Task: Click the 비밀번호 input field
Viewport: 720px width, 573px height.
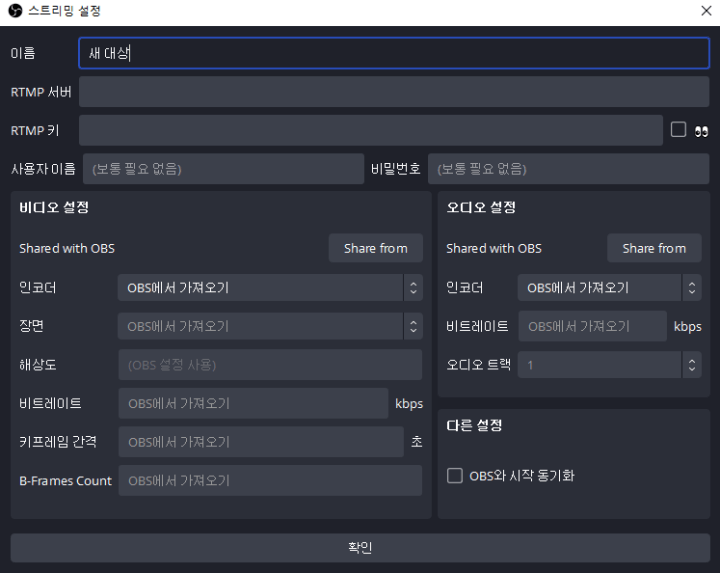Action: [568, 169]
